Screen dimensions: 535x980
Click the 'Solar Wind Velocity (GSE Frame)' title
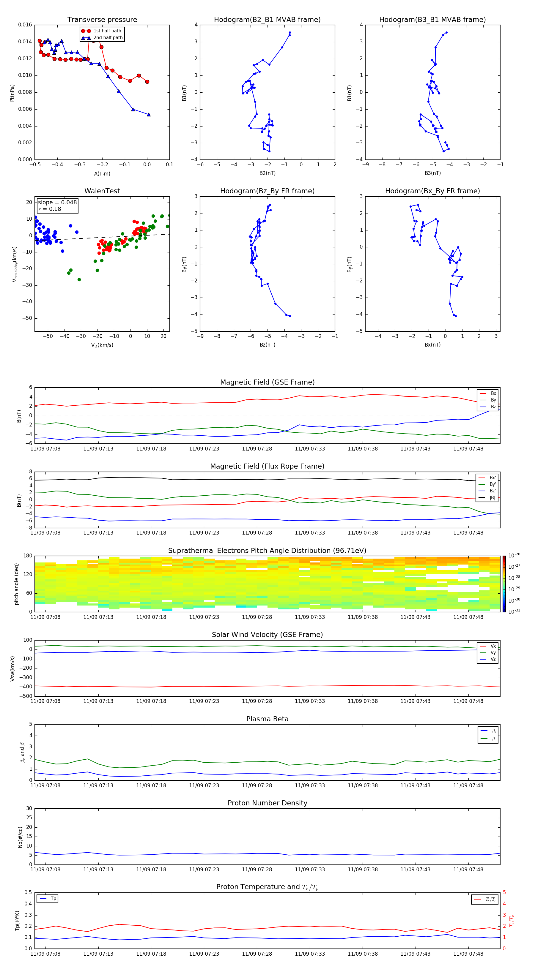[267, 635]
